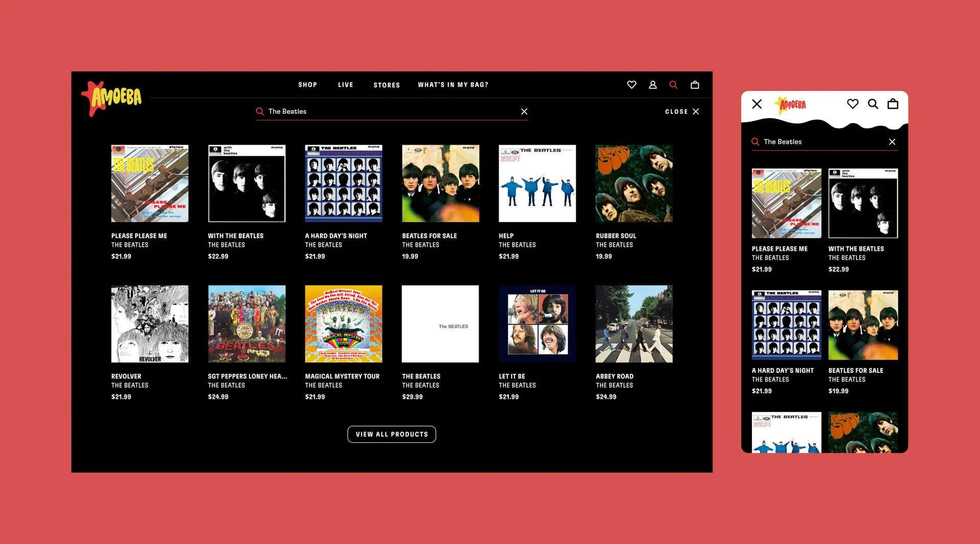980x544 pixels.
Task: Tap the magnifier in mobile search field
Action: [x=755, y=141]
